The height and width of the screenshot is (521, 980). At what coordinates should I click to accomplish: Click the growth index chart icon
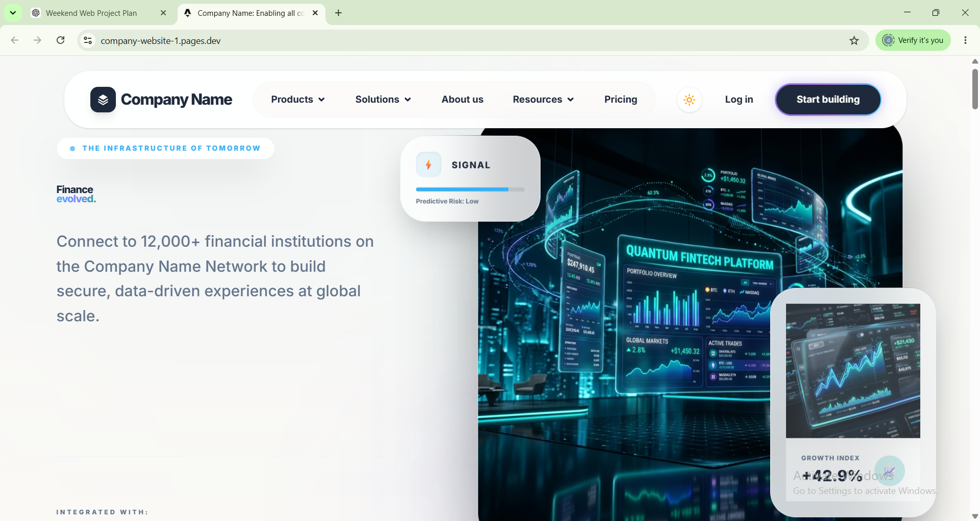coord(889,470)
